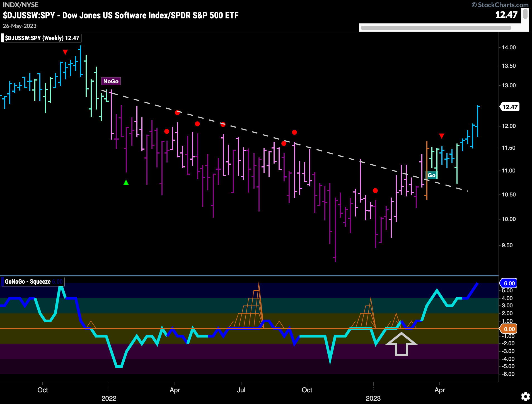Click the StockCharts.com copyright text

click(500, 5)
